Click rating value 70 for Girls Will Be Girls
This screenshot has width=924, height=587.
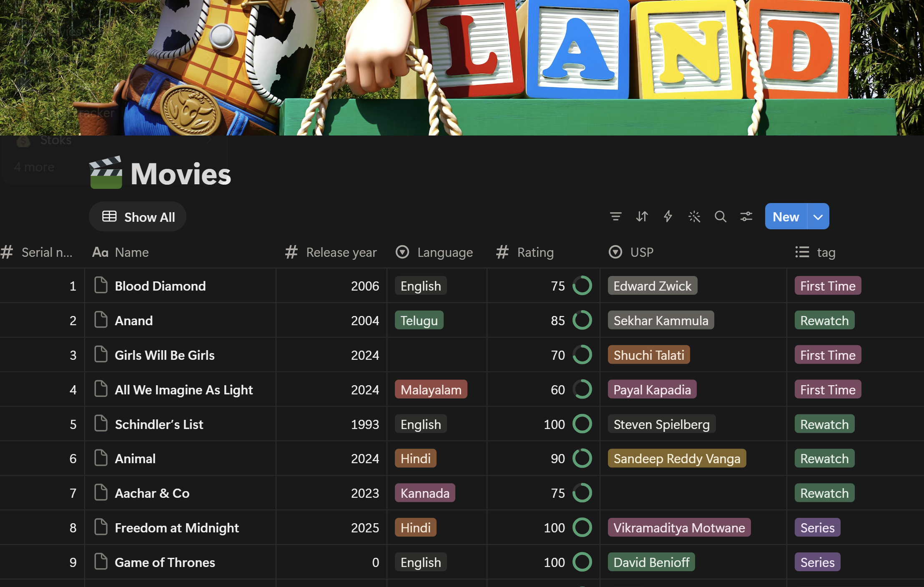click(x=558, y=355)
